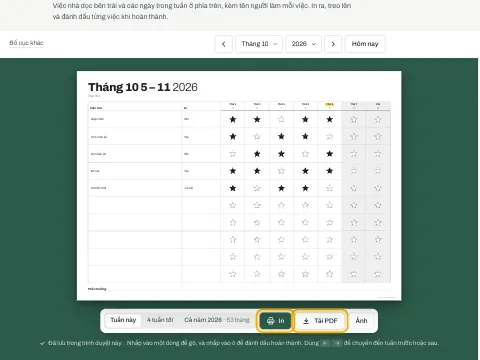Select the 4 tuần tới tab
480x360 pixels.
(160, 320)
